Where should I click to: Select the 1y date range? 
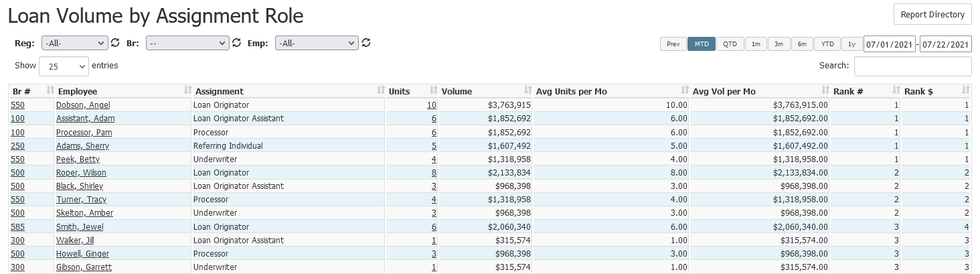(x=851, y=44)
